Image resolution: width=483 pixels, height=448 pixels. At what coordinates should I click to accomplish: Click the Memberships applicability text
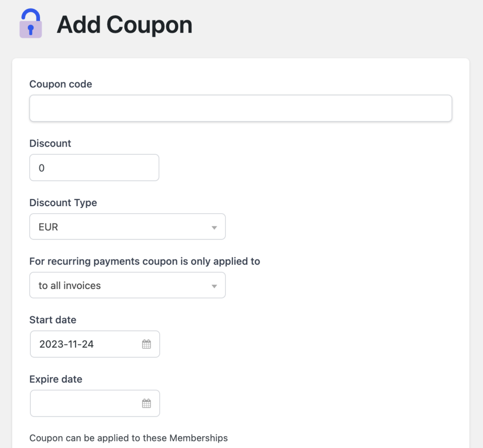(129, 438)
